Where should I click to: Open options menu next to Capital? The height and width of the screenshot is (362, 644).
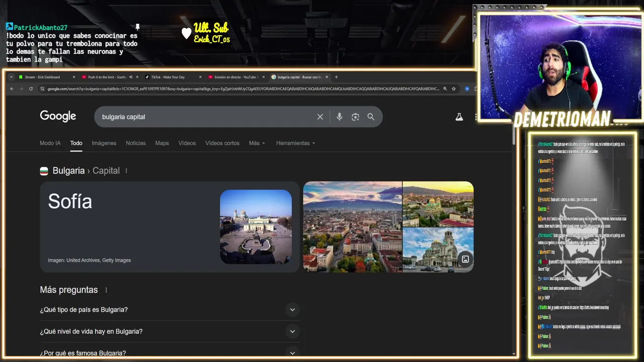(126, 171)
